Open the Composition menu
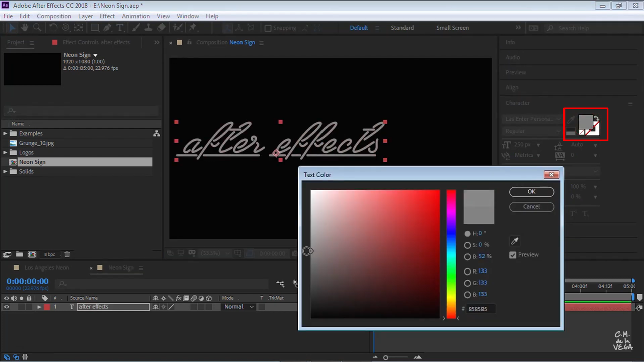The height and width of the screenshot is (362, 644). tap(54, 16)
